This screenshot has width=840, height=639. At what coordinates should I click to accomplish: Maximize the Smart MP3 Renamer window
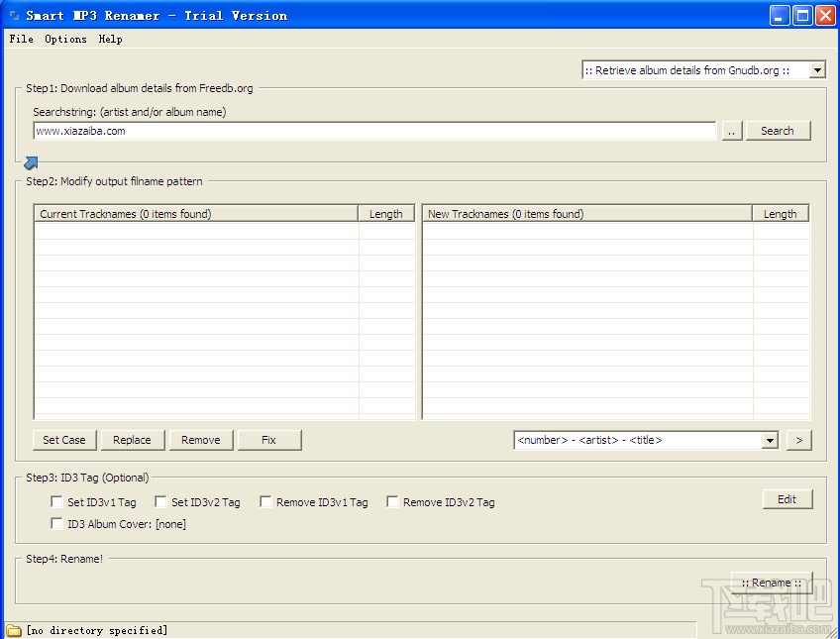(802, 16)
